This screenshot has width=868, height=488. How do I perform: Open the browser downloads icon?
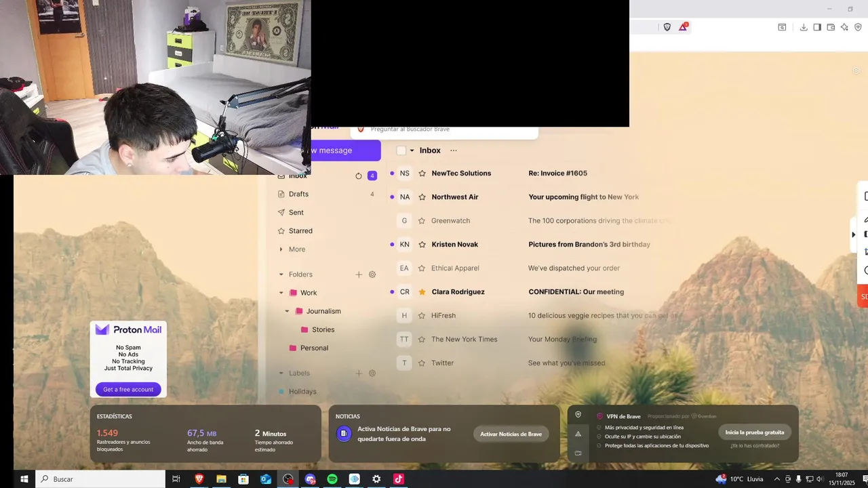click(x=804, y=27)
